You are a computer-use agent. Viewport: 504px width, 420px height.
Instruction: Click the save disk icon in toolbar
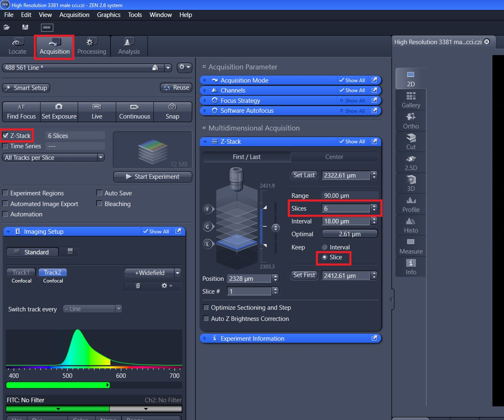coord(25,27)
